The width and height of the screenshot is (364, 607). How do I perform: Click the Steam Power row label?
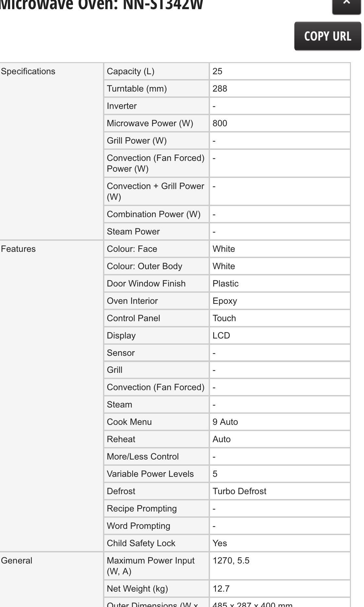[133, 232]
